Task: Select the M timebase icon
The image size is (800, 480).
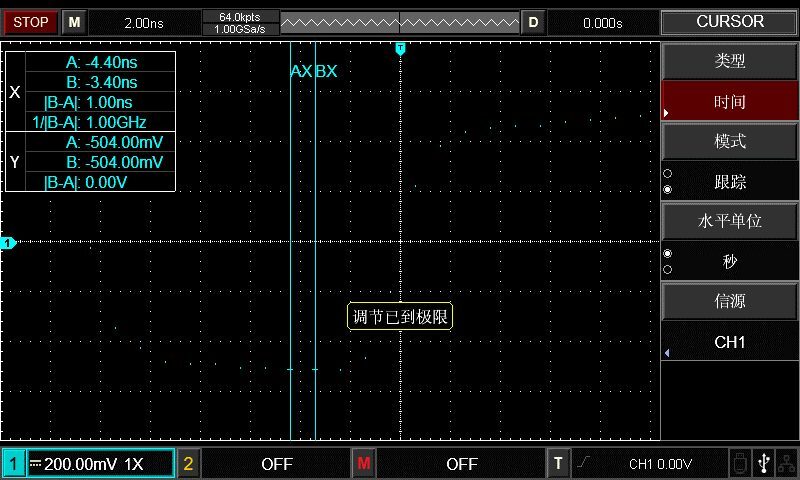Action: (74, 22)
